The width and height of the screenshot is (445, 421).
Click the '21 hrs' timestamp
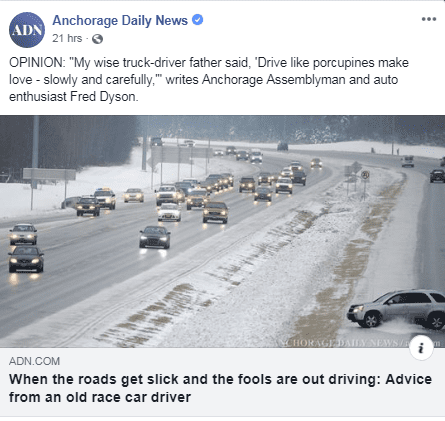pos(67,38)
